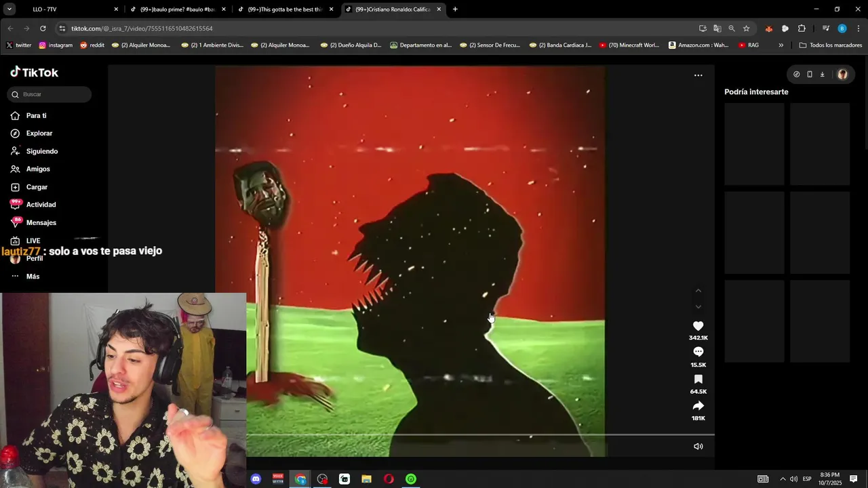Image resolution: width=868 pixels, height=488 pixels.
Task: Open Opera from the taskbar
Action: (x=389, y=479)
